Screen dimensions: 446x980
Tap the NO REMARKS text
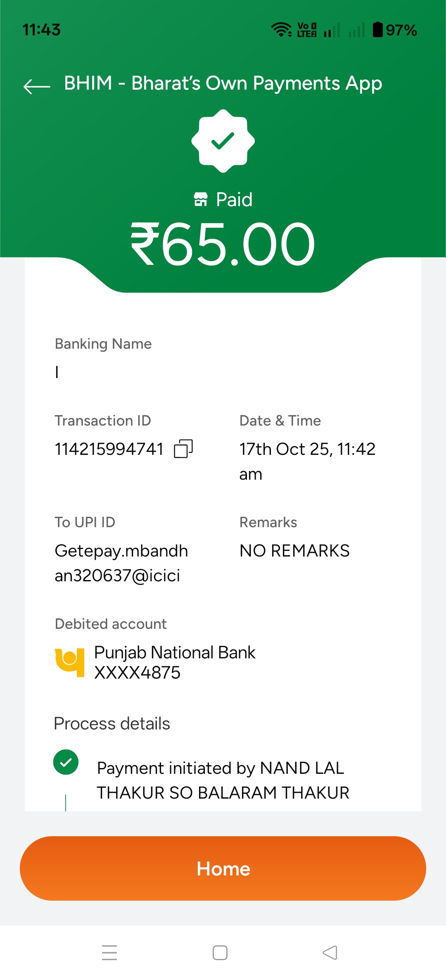click(x=294, y=551)
